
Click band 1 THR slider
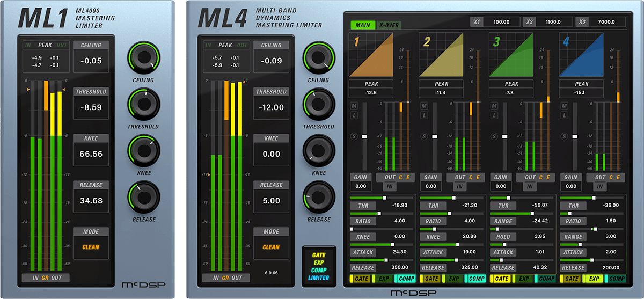pyautogui.click(x=382, y=198)
